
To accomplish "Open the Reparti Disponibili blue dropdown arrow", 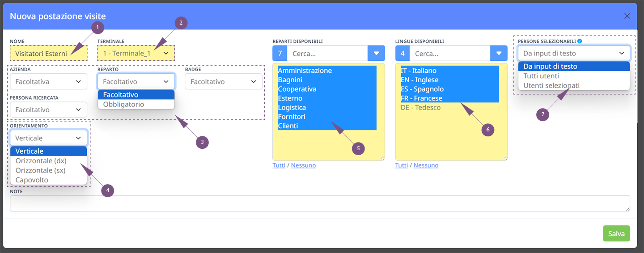I will (x=376, y=53).
